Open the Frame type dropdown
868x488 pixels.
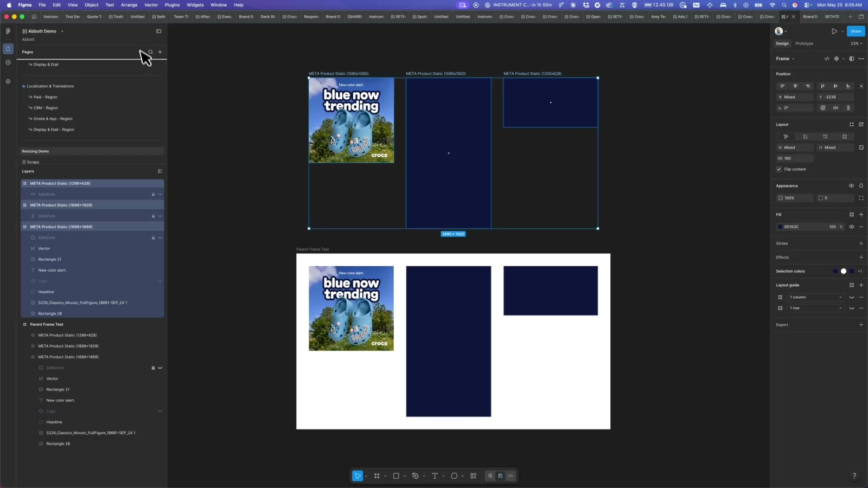[786, 59]
